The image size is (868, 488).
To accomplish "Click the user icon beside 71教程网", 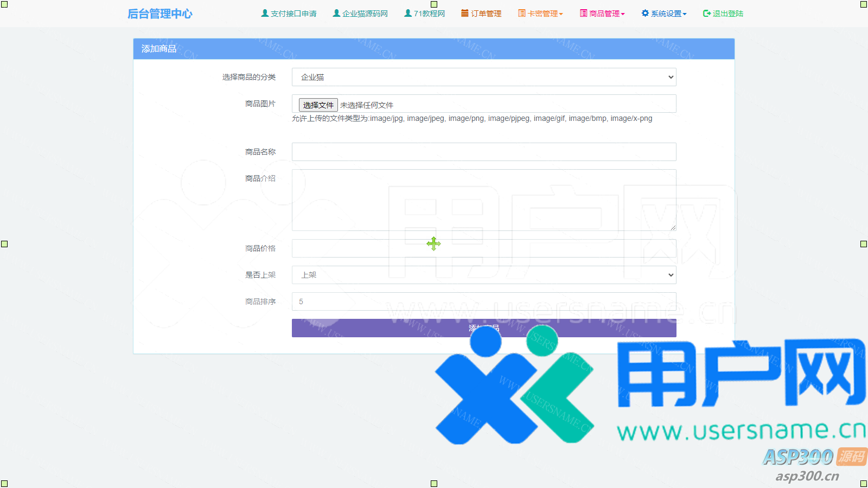I will click(x=408, y=13).
